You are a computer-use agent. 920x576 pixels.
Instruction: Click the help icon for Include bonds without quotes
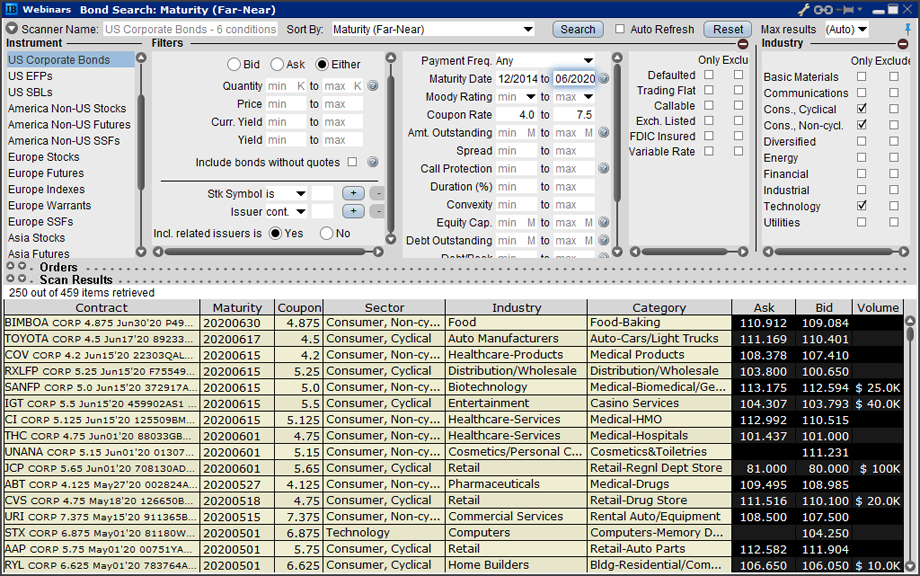tap(373, 162)
